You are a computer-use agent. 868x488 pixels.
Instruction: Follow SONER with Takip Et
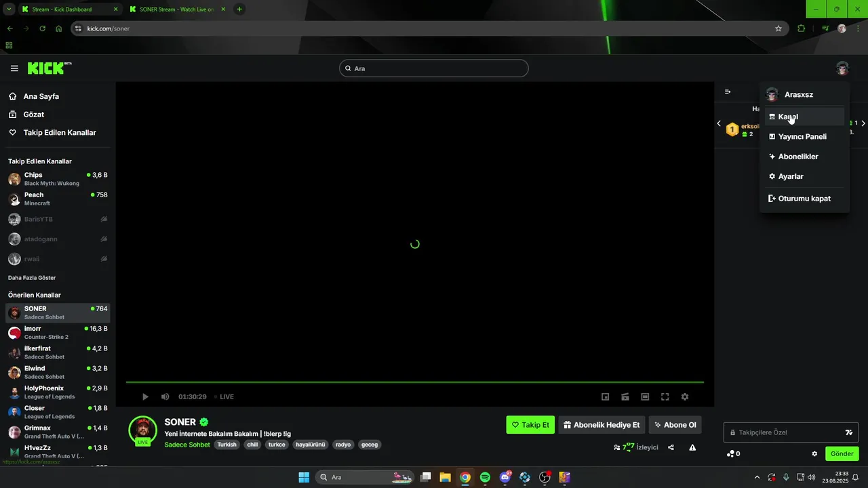click(x=530, y=425)
